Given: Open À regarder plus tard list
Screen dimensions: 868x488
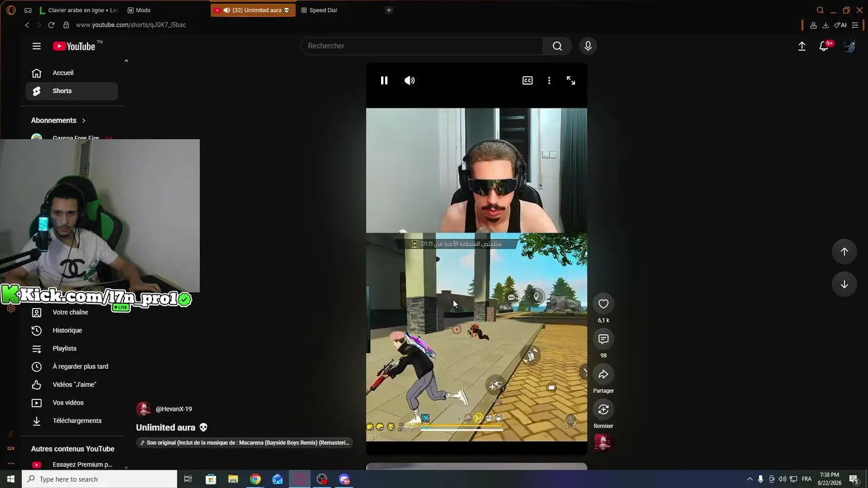Looking at the screenshot, I should coord(72,367).
